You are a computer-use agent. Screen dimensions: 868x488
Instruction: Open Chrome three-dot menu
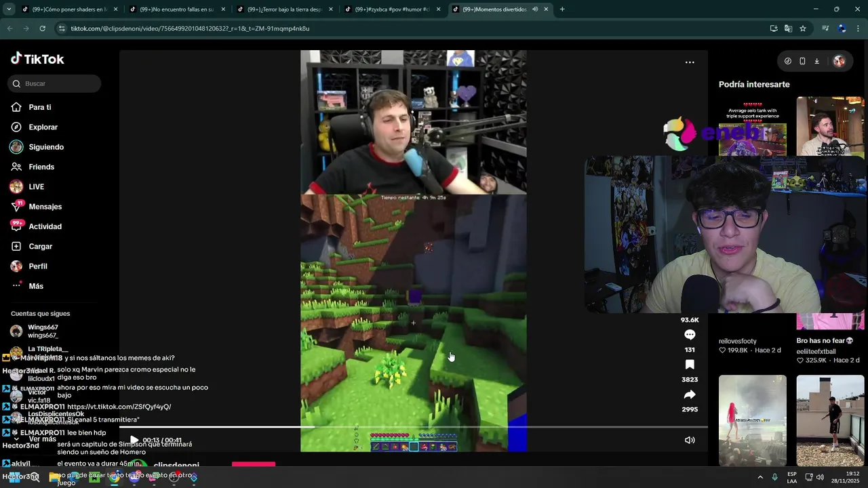tap(858, 28)
